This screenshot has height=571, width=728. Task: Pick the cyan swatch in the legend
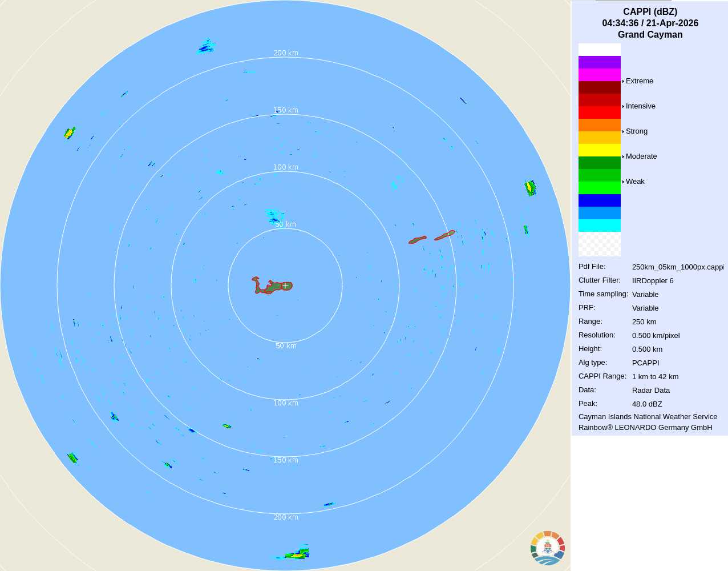pyautogui.click(x=599, y=226)
